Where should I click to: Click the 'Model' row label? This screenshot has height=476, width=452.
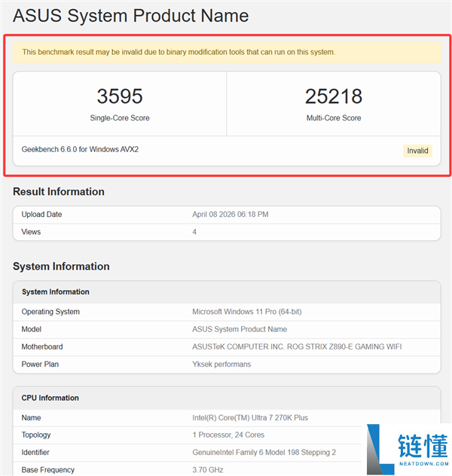pyautogui.click(x=32, y=329)
